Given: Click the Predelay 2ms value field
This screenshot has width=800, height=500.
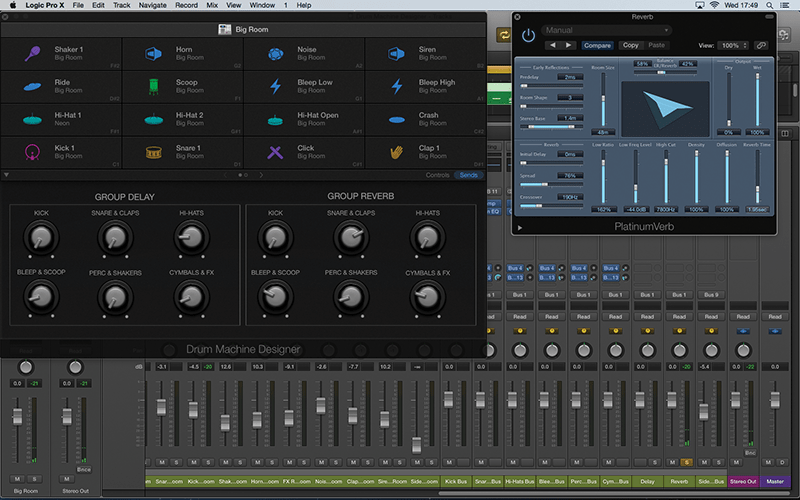Looking at the screenshot, I should point(570,77).
